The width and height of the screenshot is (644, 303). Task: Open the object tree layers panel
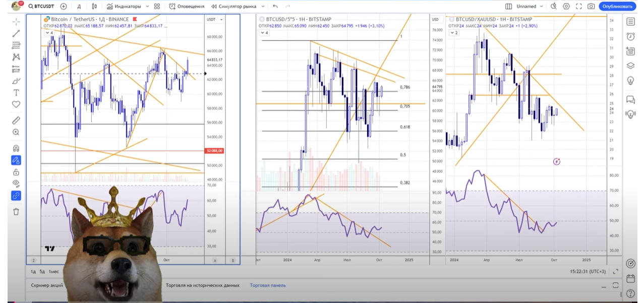click(x=630, y=66)
